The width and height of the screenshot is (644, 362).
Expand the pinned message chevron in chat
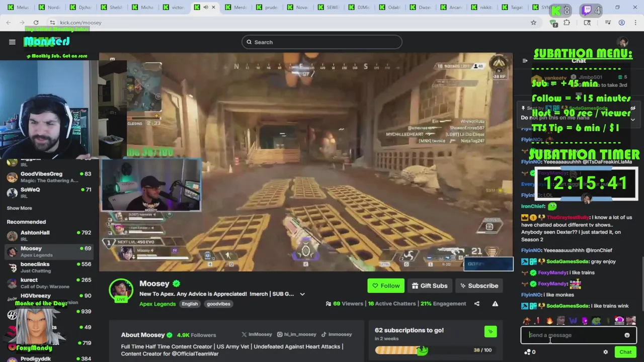632,120
